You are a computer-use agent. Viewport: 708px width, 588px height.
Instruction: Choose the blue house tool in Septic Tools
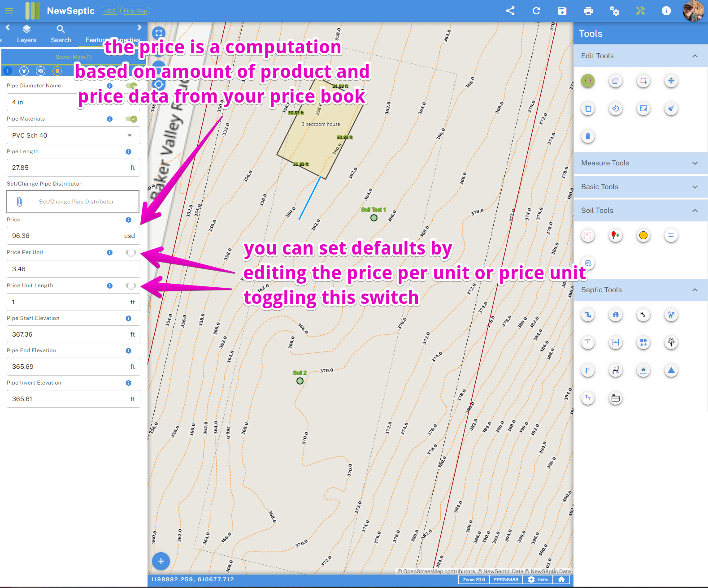pos(615,315)
